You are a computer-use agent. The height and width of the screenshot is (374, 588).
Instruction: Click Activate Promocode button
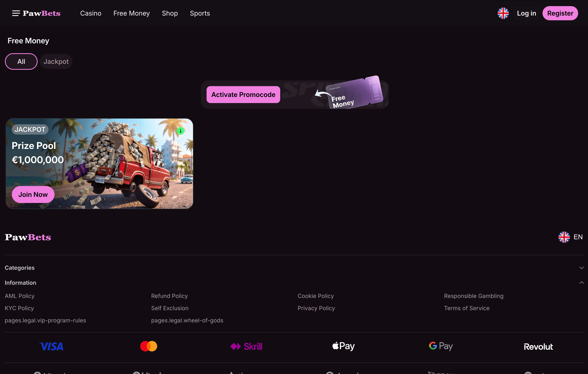point(243,95)
